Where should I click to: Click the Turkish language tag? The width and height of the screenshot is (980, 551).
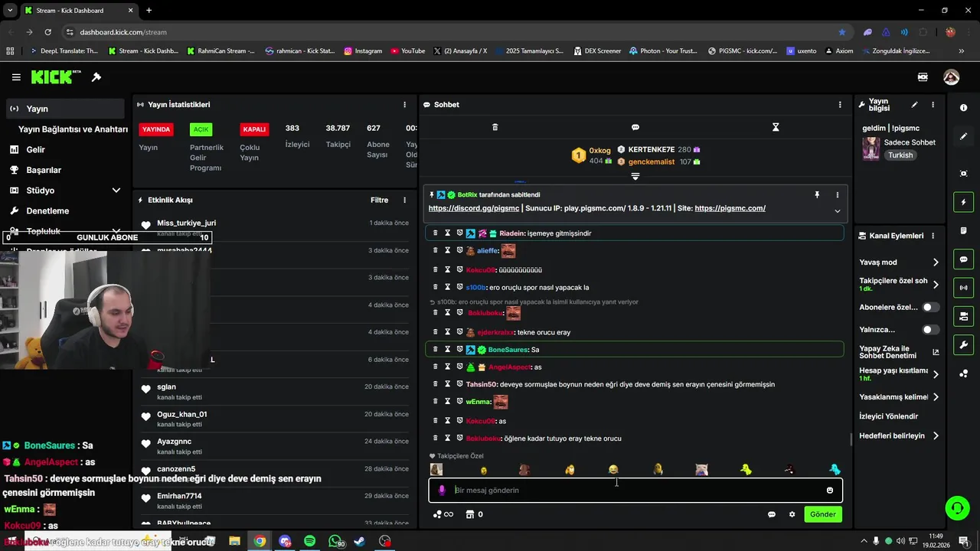coord(900,155)
